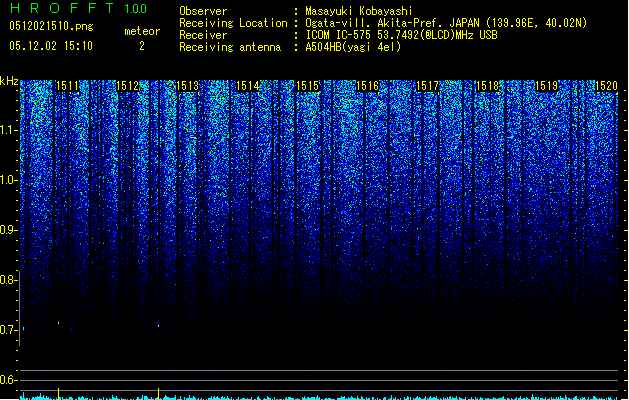Click the 1517 time marker label

427,86
